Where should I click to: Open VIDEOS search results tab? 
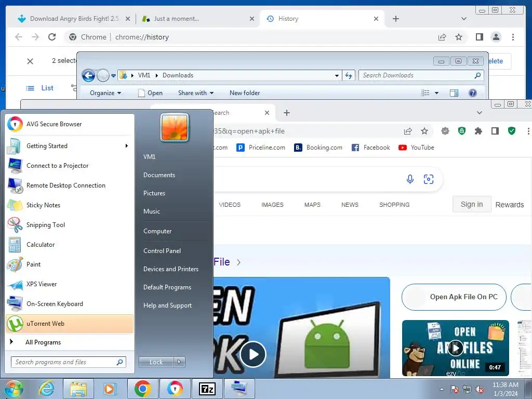tap(230, 205)
